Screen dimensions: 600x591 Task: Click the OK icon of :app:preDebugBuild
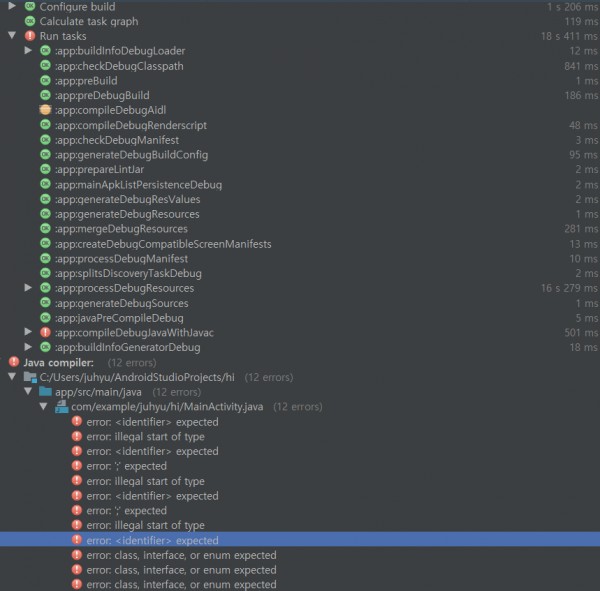point(46,95)
